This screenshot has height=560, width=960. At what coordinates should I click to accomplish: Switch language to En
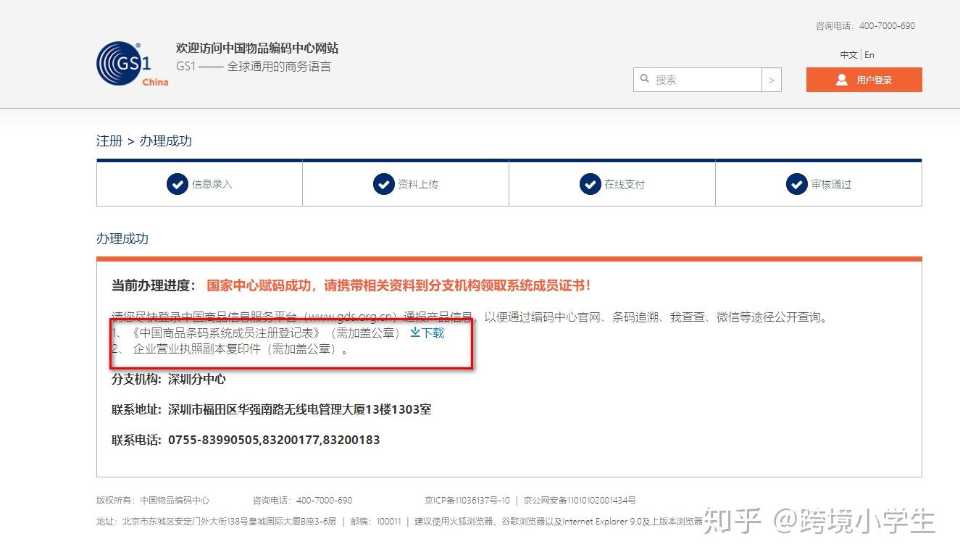pyautogui.click(x=869, y=54)
